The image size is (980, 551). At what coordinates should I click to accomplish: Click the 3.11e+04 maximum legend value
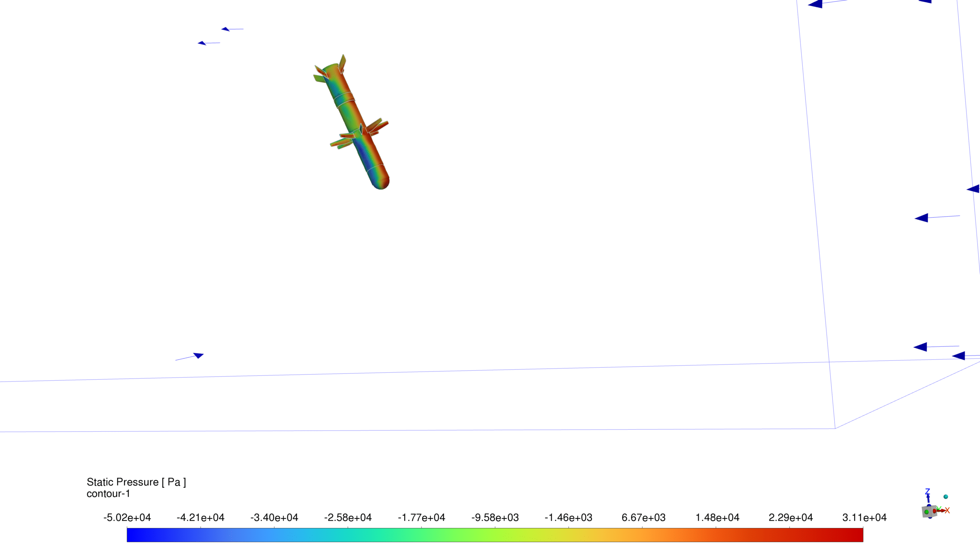(864, 517)
